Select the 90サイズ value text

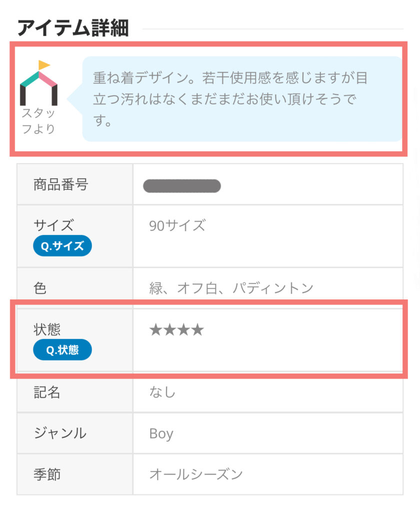(x=177, y=225)
